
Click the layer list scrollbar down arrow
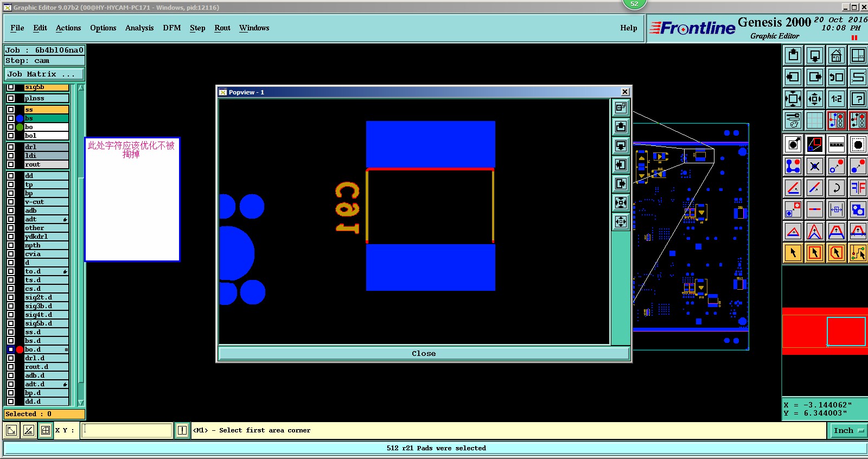81,403
